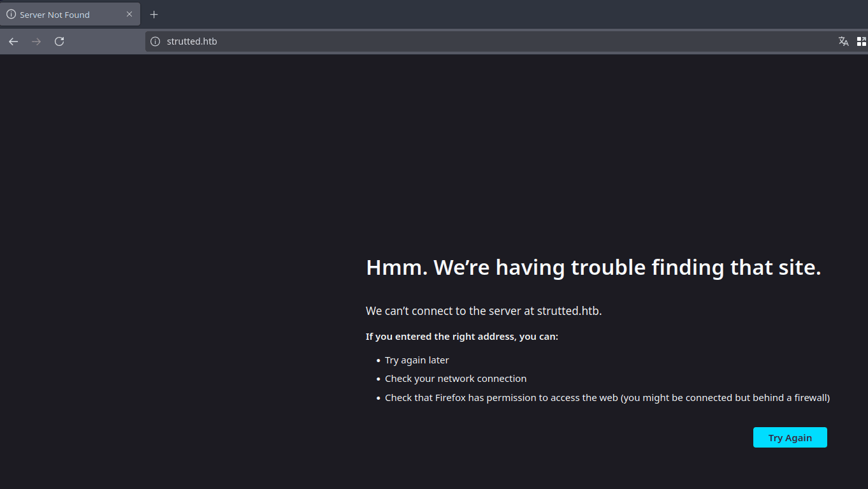Click the "Hmm. We're having trouble" heading
Viewport: 868px width, 489px height.
(593, 267)
